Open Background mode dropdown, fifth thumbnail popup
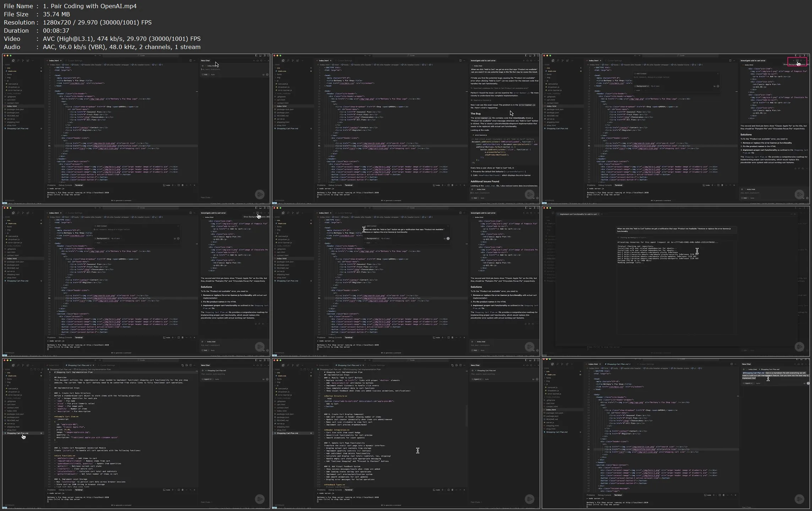The width and height of the screenshot is (812, 511). pos(372,238)
